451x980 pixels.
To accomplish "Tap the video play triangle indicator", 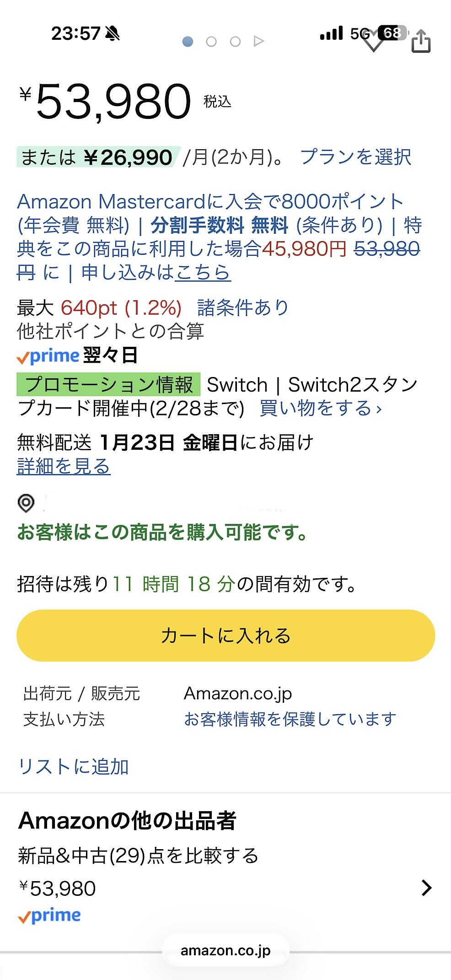I will tap(258, 42).
